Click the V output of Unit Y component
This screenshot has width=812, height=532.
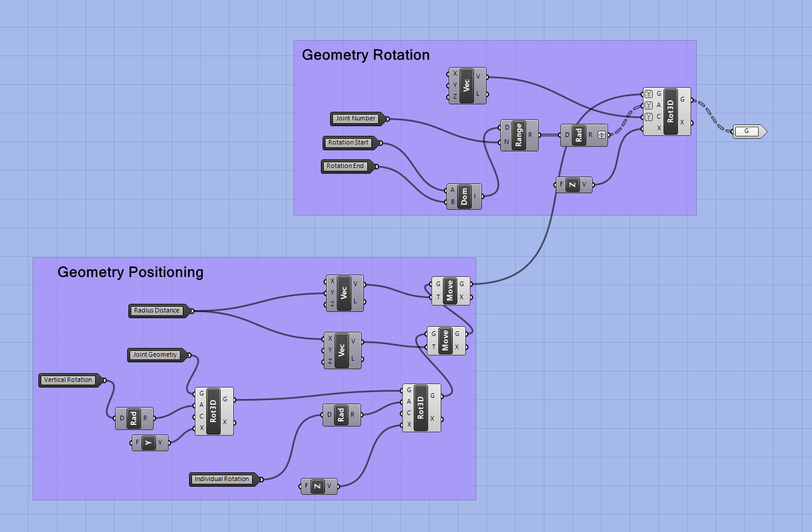(x=160, y=443)
